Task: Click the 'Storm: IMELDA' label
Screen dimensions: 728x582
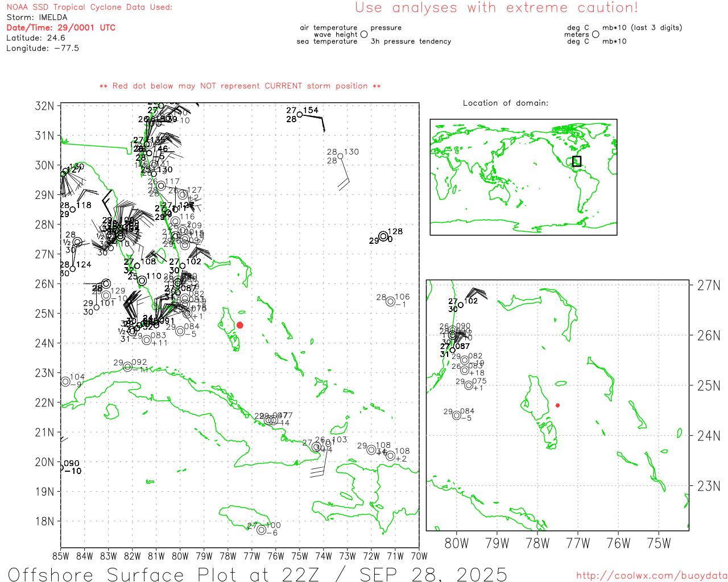Action: (37, 18)
